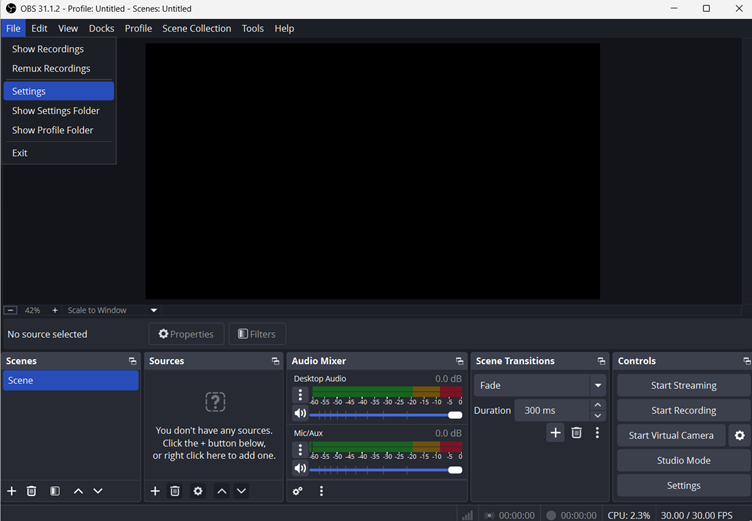Configure virtual camera gear icon

(740, 435)
